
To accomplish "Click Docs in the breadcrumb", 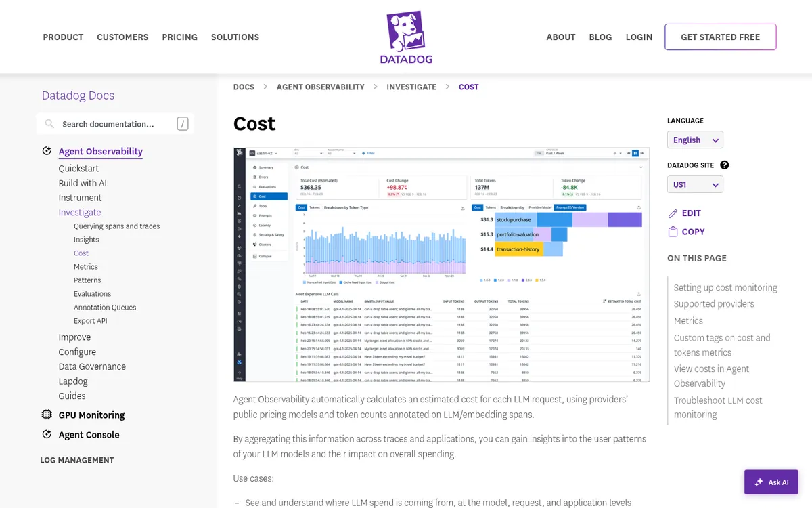I will click(244, 87).
